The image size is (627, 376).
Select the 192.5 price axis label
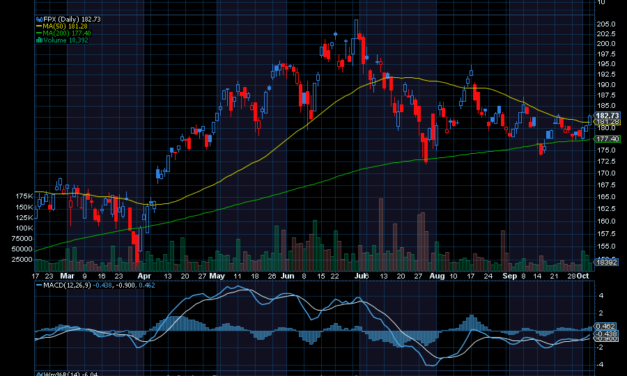click(606, 74)
